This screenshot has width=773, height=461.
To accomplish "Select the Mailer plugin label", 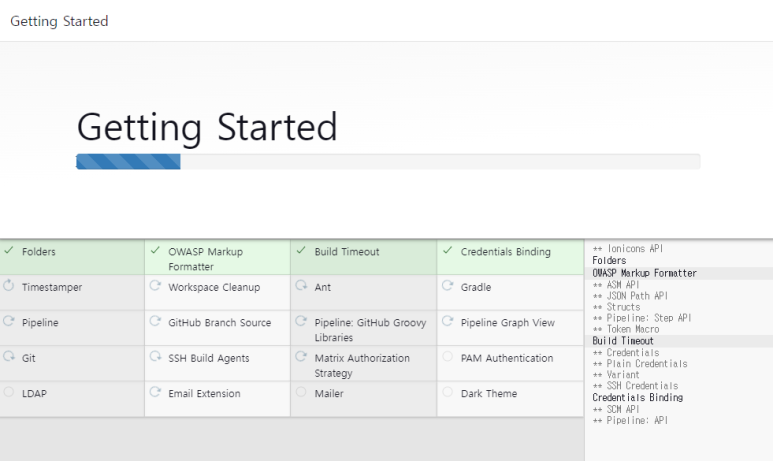I will point(329,394).
